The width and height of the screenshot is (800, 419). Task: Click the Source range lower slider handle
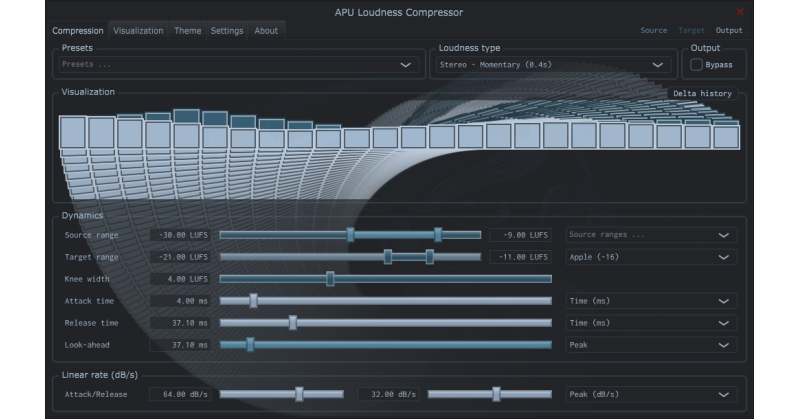click(350, 235)
